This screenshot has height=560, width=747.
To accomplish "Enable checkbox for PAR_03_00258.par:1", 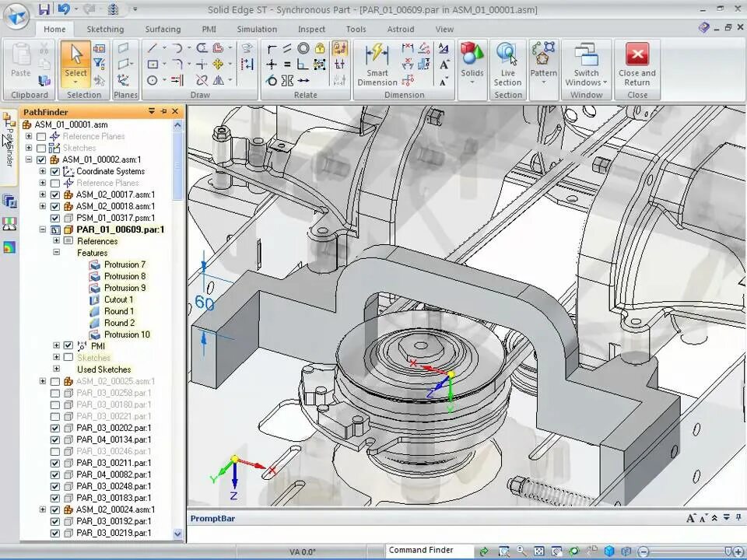I will pos(54,393).
